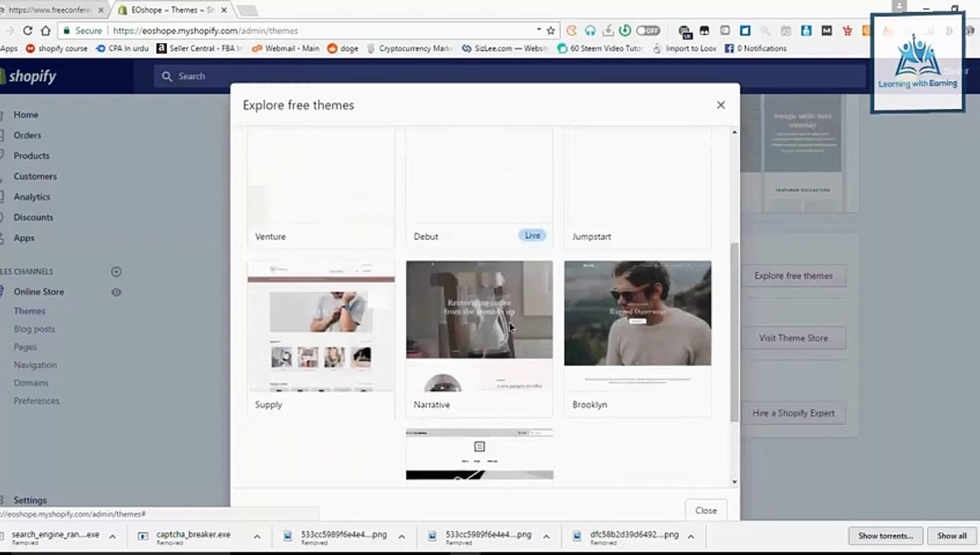
Task: Open Apps in the sidebar
Action: pyautogui.click(x=24, y=238)
